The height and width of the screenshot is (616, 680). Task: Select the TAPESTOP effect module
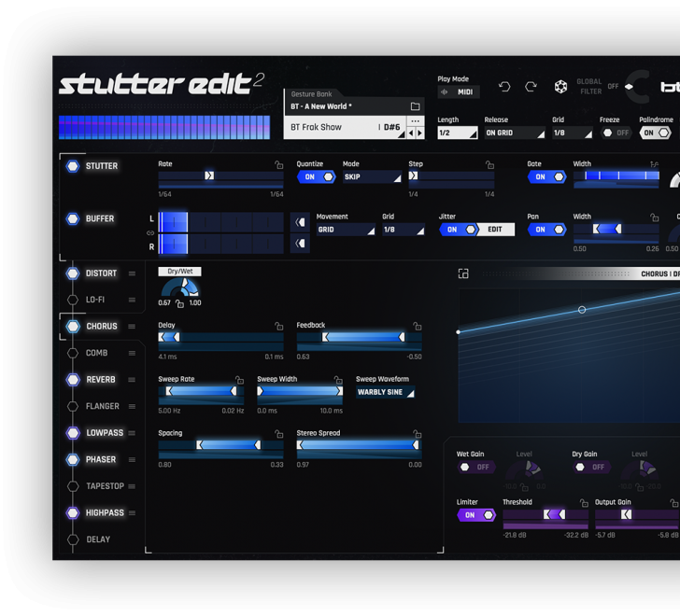105,486
